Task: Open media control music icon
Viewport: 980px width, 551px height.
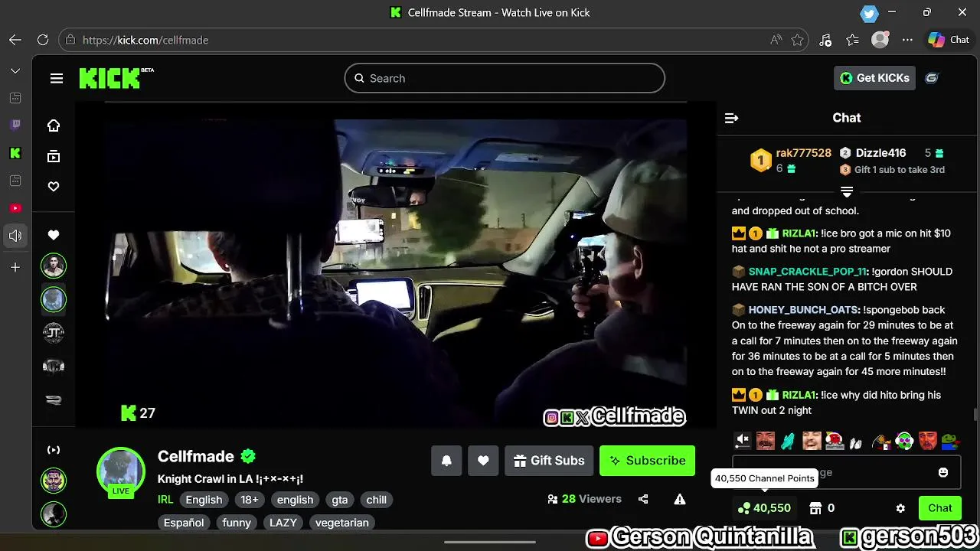Action: pyautogui.click(x=825, y=40)
